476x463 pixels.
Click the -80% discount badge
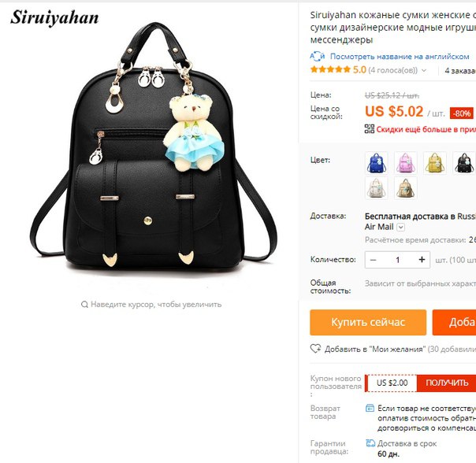462,113
